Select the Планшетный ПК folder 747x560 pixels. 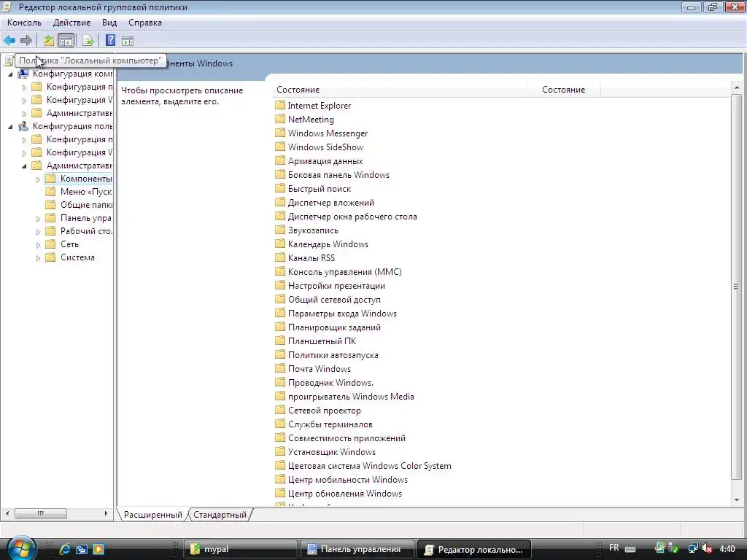coord(315,341)
